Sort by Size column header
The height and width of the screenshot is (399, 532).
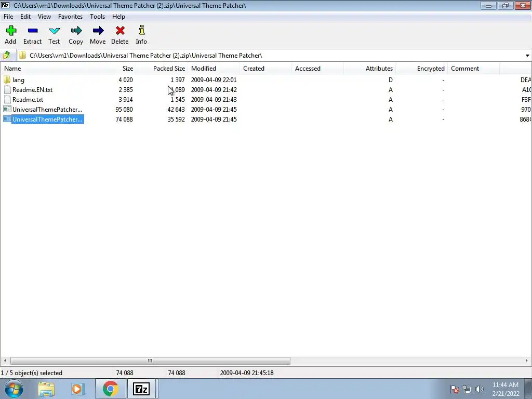tap(110, 68)
